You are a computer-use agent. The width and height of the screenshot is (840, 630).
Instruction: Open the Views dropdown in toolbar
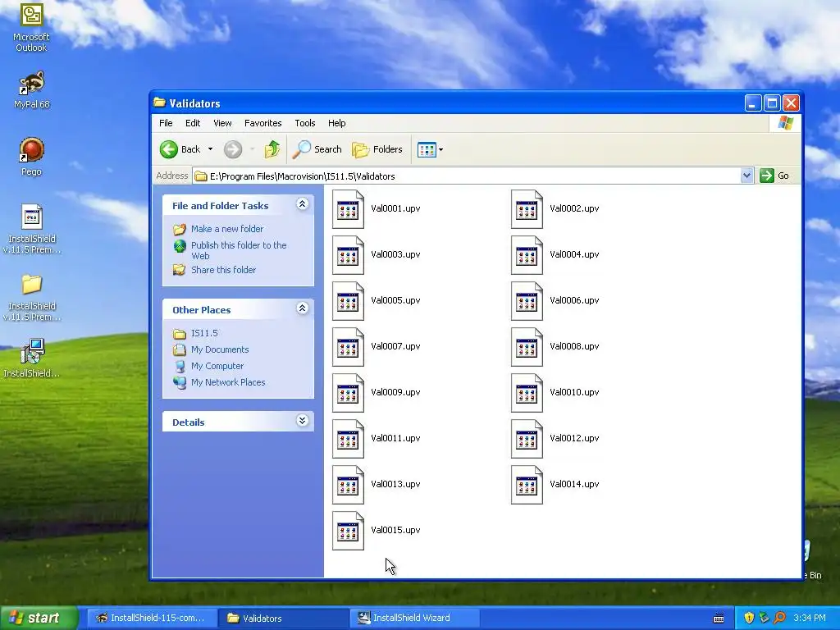pyautogui.click(x=430, y=149)
